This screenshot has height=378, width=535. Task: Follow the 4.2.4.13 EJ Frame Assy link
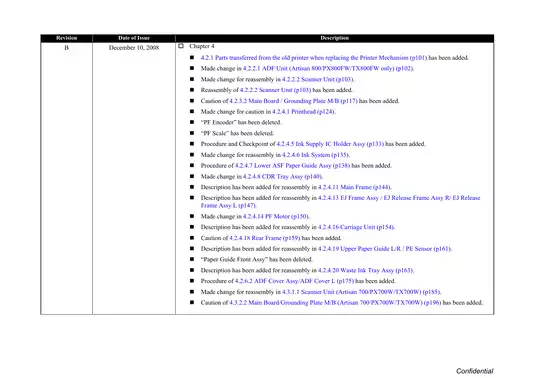tap(340, 202)
